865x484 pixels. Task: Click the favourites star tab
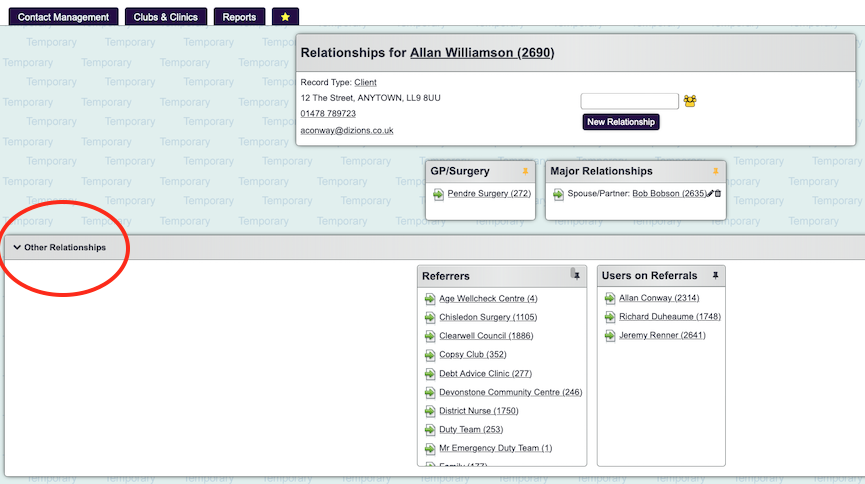285,17
